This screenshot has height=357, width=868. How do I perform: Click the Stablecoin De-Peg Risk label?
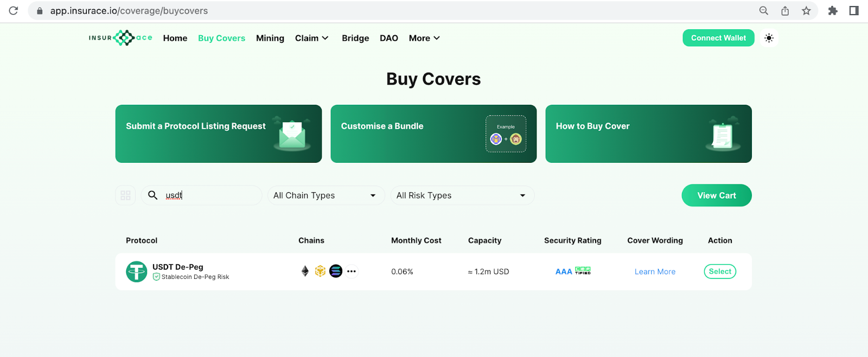coord(195,277)
